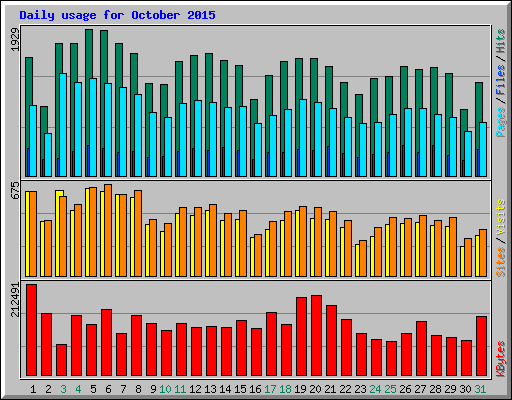Select day 28 on the date axis
Screen dimensions: 512x400
(x=435, y=389)
